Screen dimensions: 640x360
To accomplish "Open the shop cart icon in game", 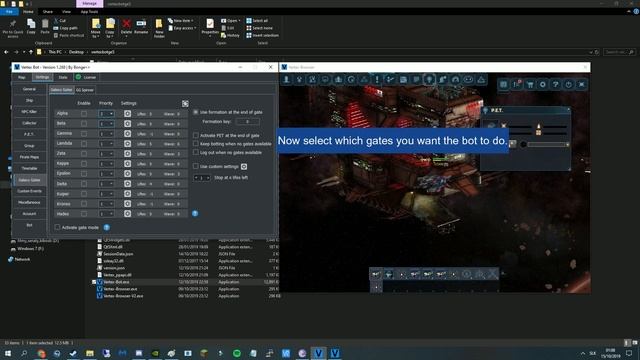I will tap(529, 84).
